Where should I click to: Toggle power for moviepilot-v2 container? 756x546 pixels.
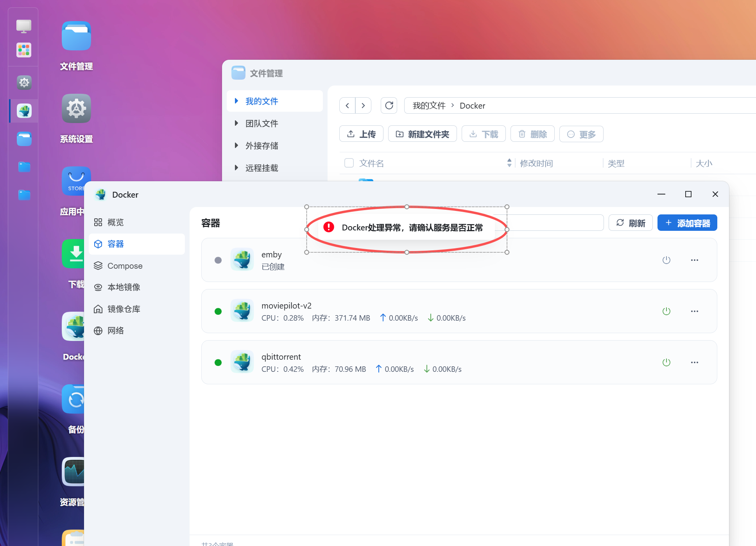(666, 311)
